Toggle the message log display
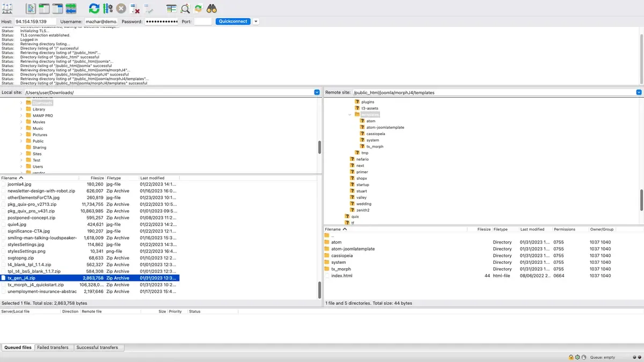The image size is (644, 362). point(31,9)
